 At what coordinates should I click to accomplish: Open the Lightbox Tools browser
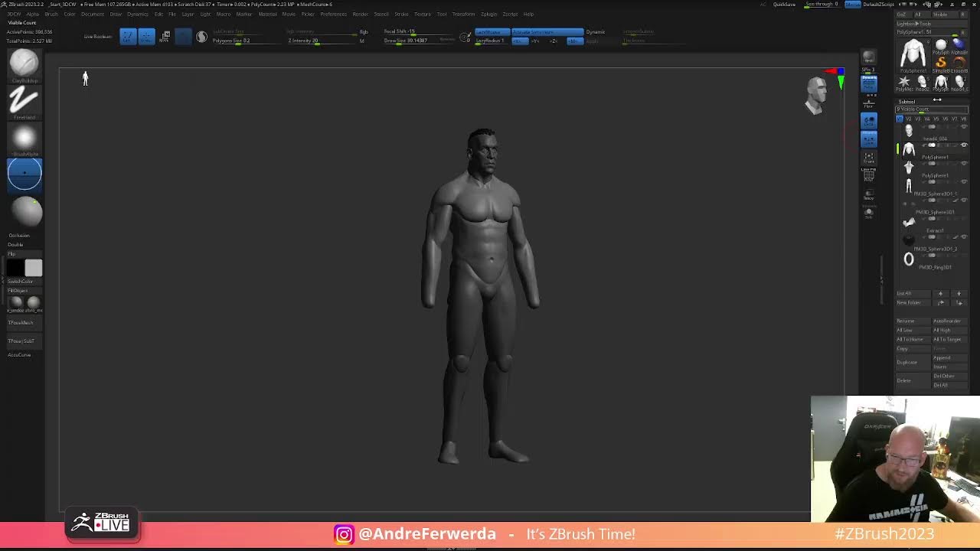point(914,24)
